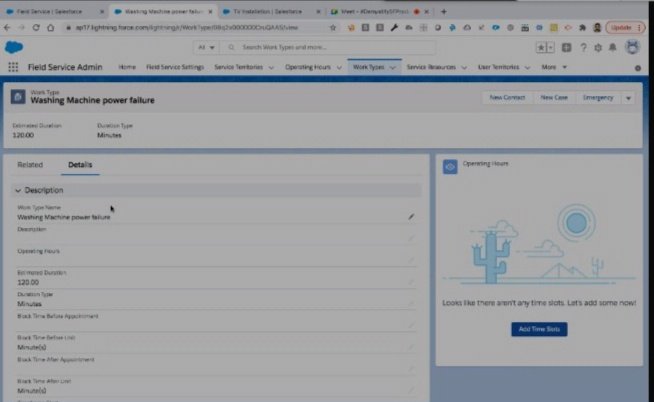The image size is (654, 402).
Task: Click the New Contact button
Action: click(x=507, y=98)
